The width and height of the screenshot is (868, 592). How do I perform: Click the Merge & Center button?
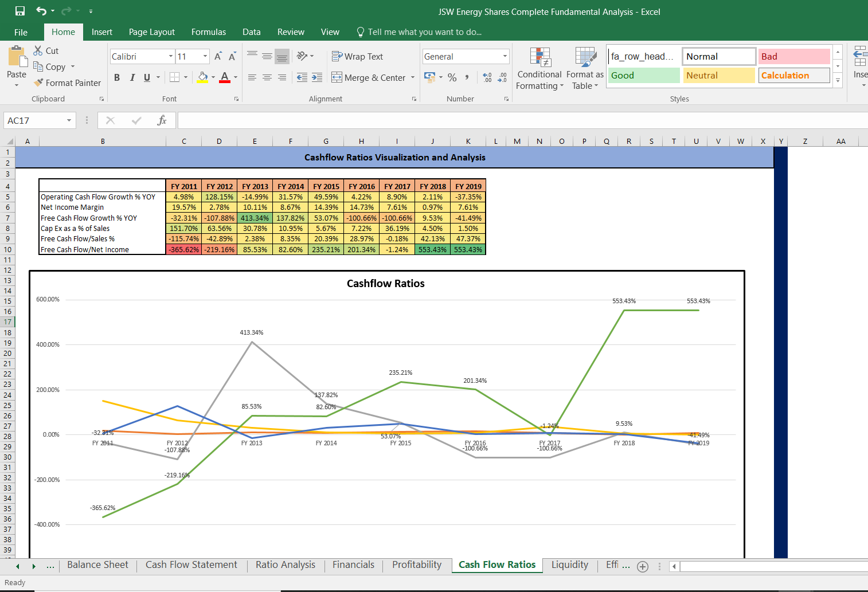[x=368, y=77]
